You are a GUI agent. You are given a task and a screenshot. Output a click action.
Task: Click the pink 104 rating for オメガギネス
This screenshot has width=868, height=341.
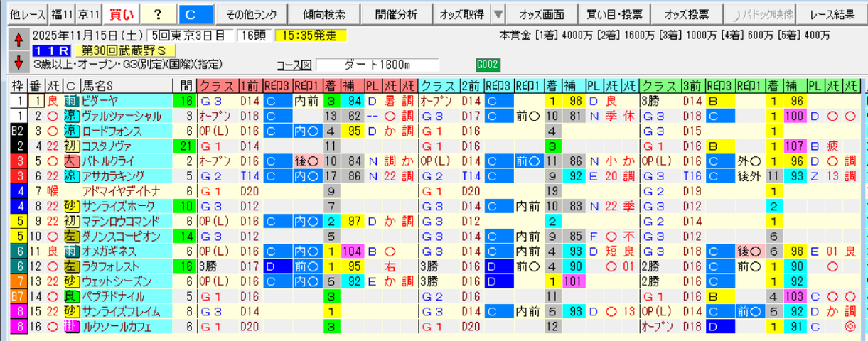(353, 251)
